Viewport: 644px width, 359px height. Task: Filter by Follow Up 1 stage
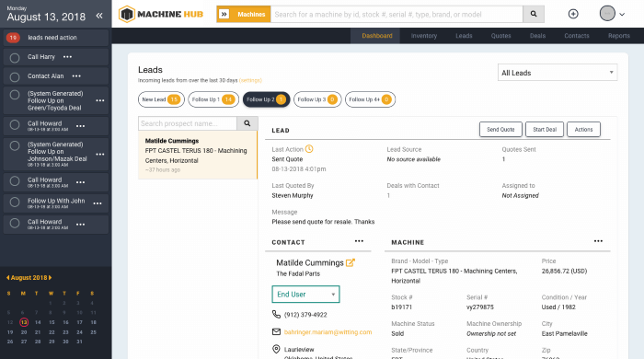213,99
